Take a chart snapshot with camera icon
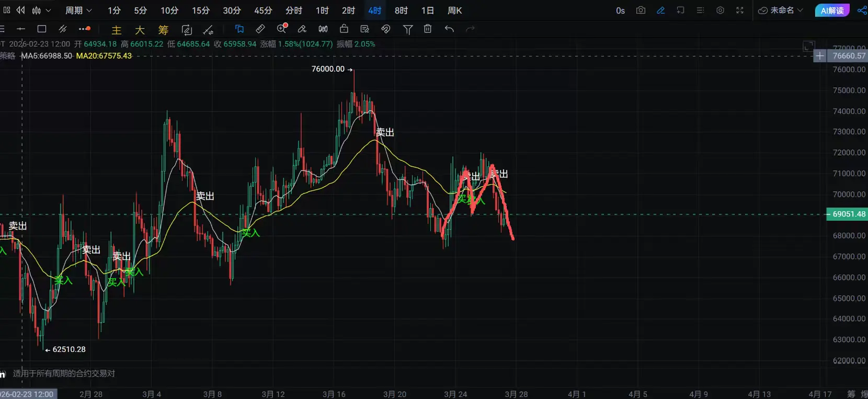Image resolution: width=868 pixels, height=399 pixels. coord(641,10)
